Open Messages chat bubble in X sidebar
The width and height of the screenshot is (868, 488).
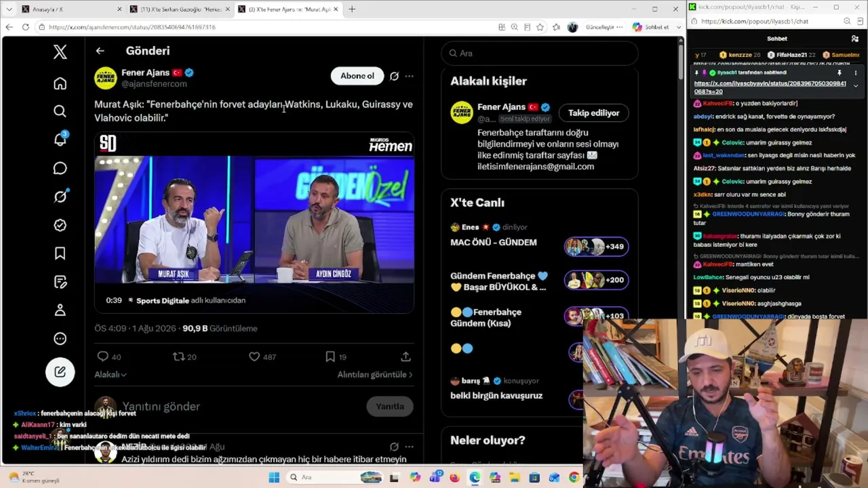[60, 168]
